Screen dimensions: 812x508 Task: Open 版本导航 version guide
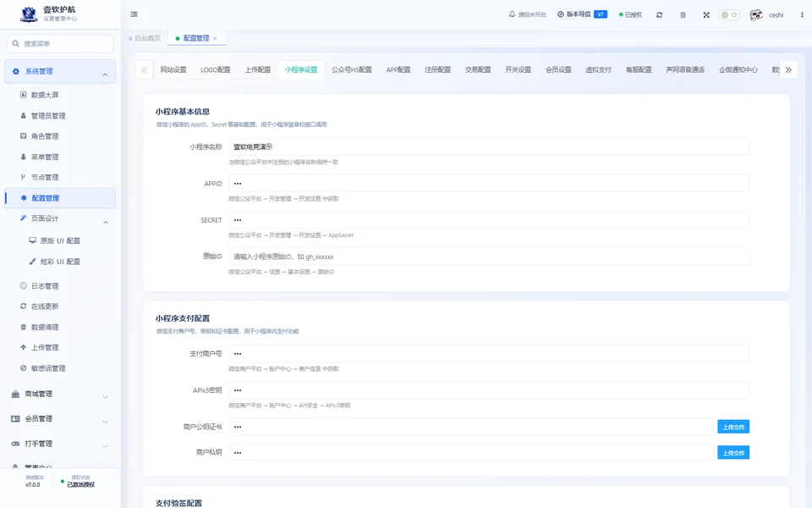(574, 14)
